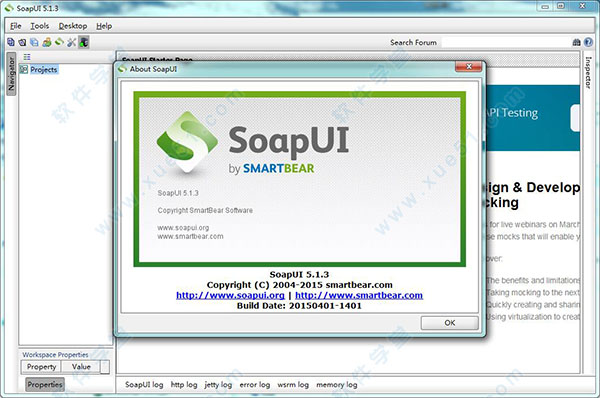600x398 pixels.
Task: Open the File menu
Action: tap(16, 26)
